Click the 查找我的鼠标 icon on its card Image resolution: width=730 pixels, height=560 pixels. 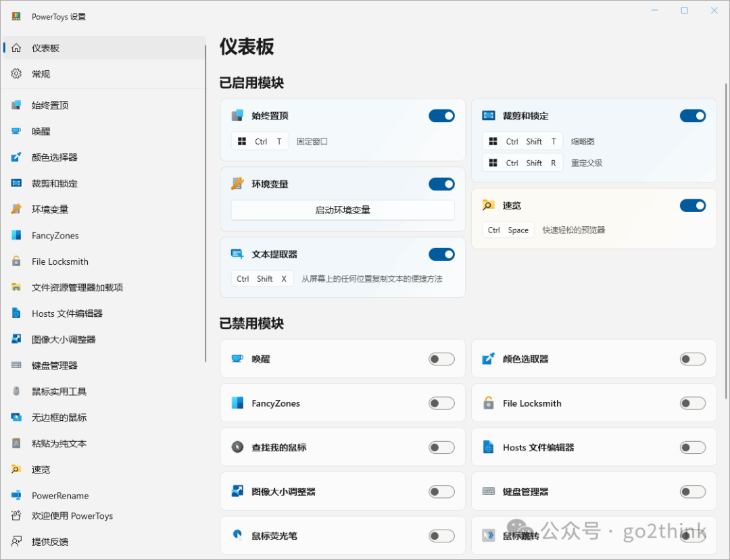tap(237, 447)
